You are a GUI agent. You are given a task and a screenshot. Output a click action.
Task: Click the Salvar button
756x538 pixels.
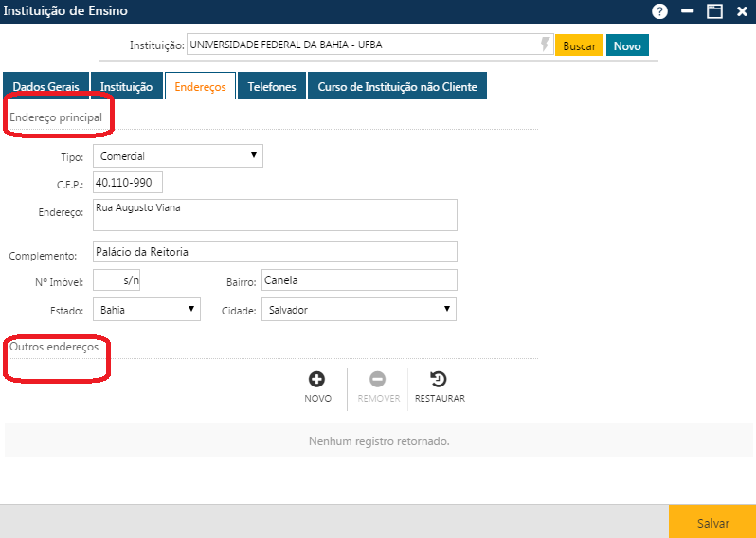coord(712,522)
